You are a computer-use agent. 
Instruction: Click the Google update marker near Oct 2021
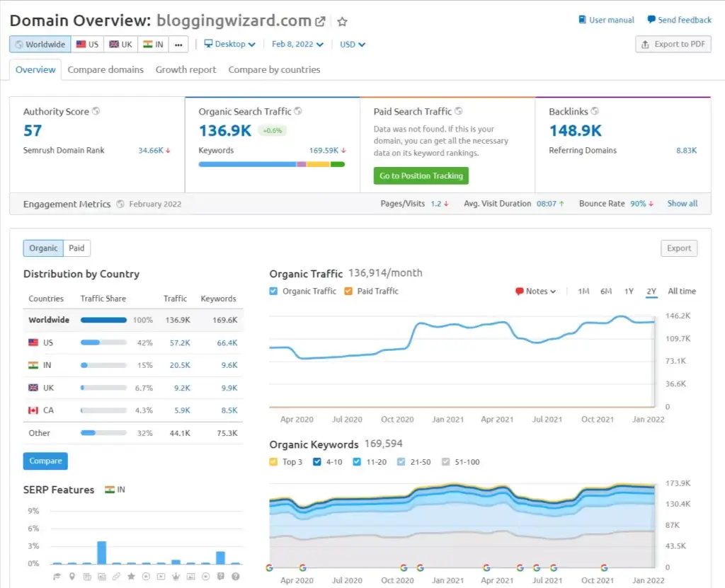(604, 567)
